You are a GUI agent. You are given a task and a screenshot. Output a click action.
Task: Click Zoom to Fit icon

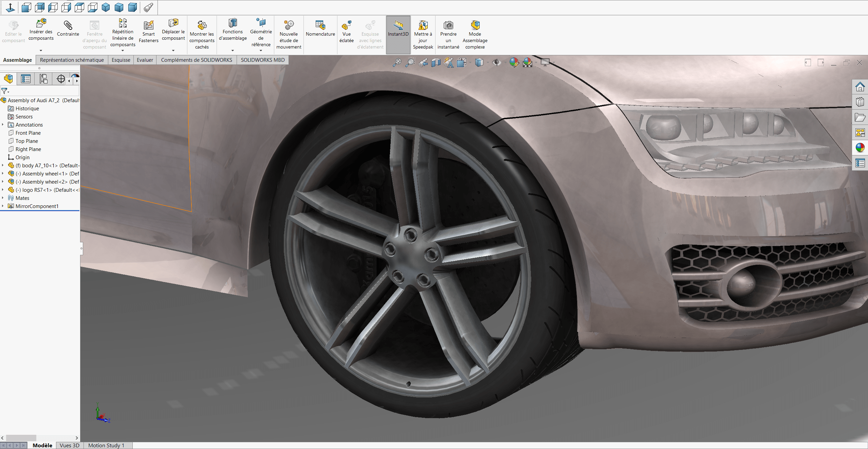click(x=397, y=62)
